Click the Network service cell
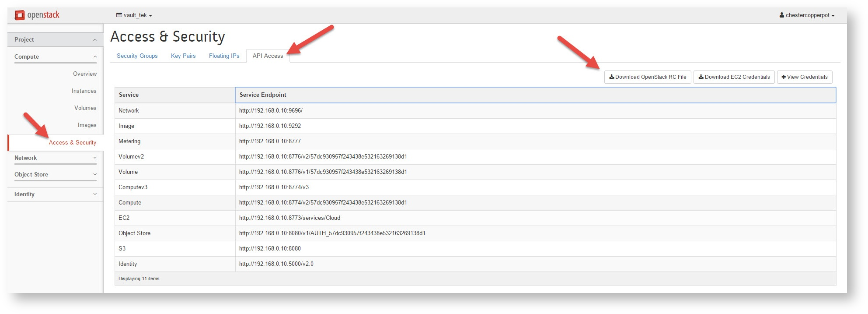Viewport: 868px width, 314px height. click(x=175, y=111)
